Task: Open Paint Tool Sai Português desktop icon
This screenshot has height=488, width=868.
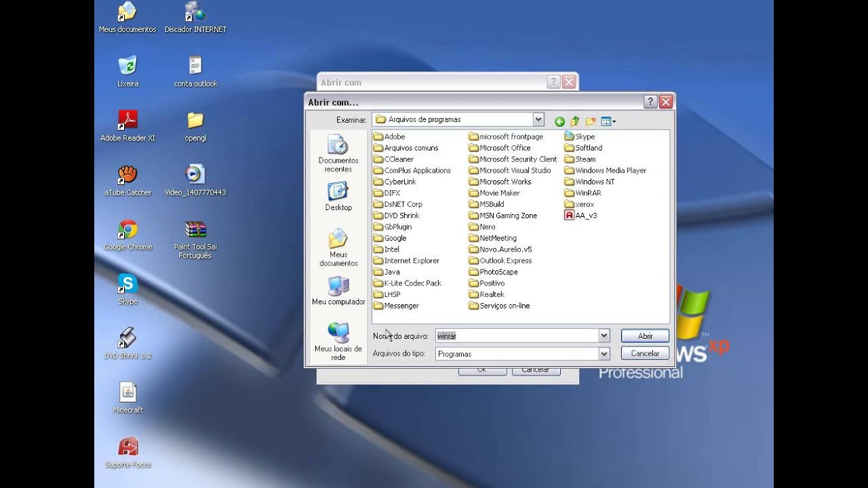Action: pos(195,239)
